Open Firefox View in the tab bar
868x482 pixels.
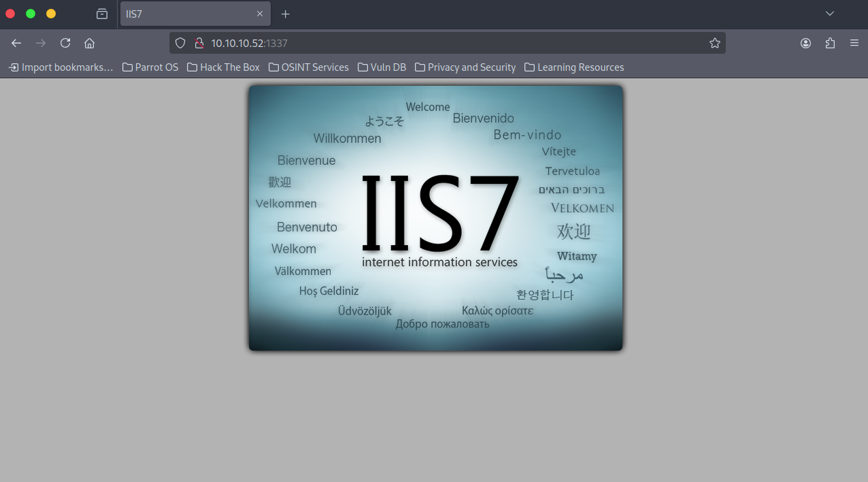[x=102, y=14]
